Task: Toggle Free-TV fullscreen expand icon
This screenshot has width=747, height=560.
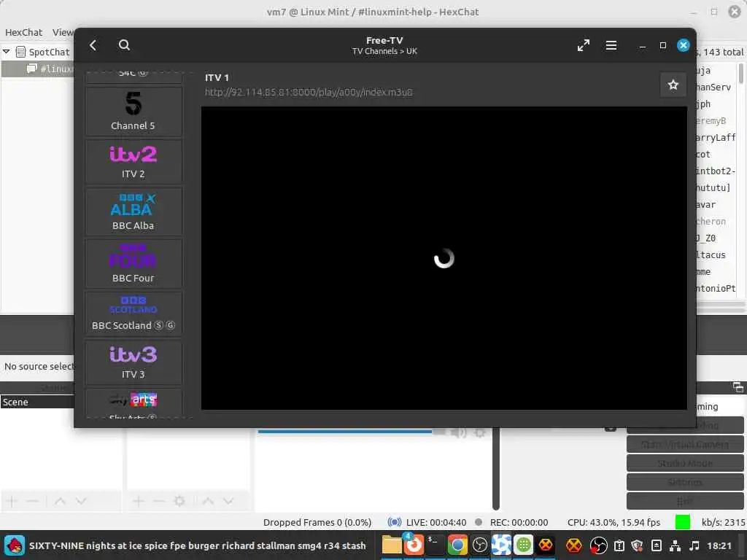Action: pyautogui.click(x=583, y=45)
